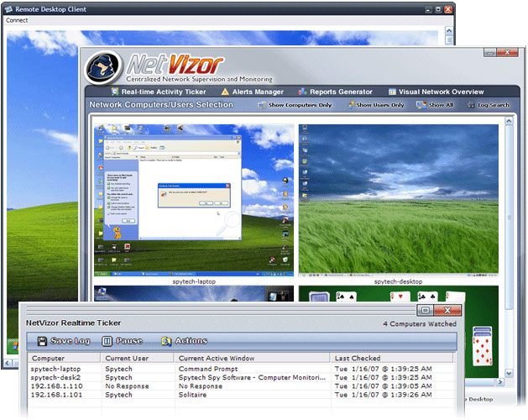This screenshot has height=420, width=528.
Task: Click the Command Prompt active window cell
Action: click(x=208, y=369)
